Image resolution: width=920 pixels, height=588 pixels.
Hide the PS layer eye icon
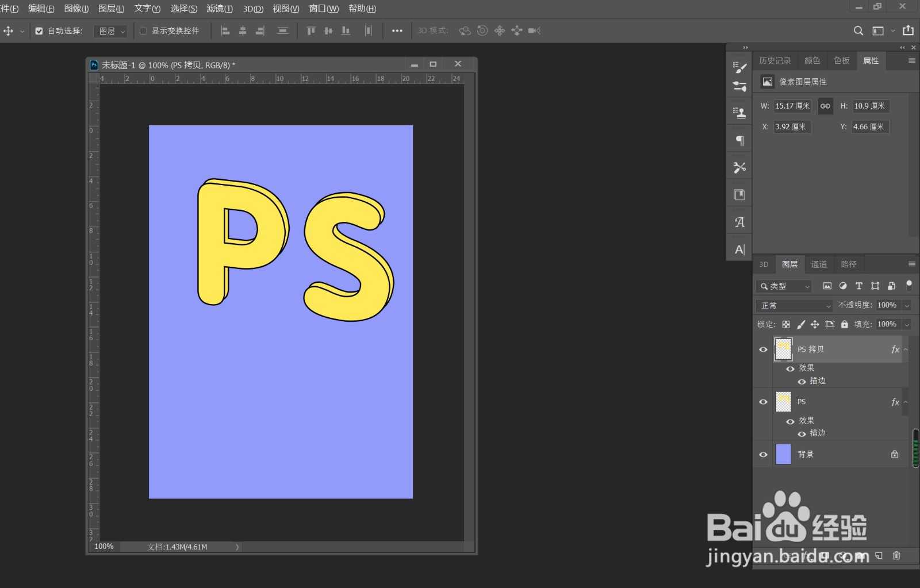[763, 402]
